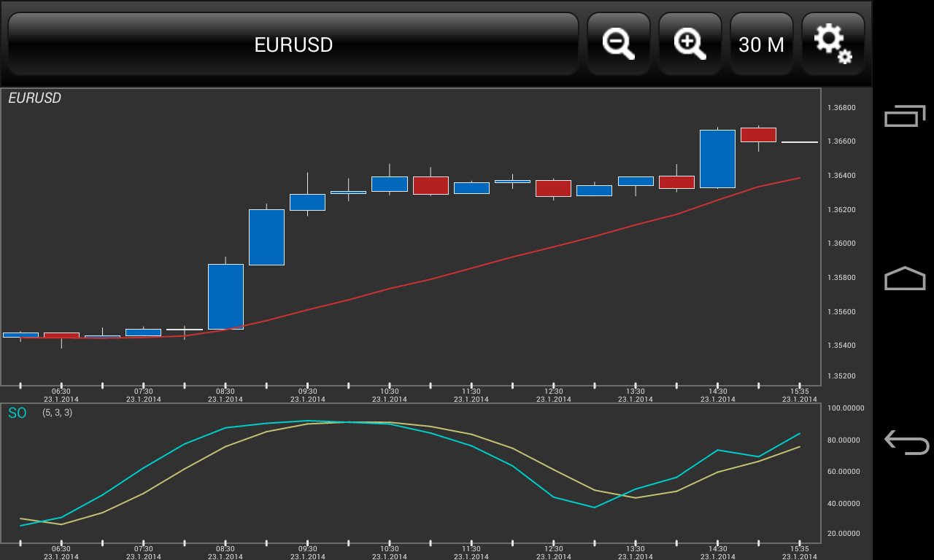Click the 100.00000 oscillator axis label
The width and height of the screenshot is (934, 560).
tap(845, 408)
